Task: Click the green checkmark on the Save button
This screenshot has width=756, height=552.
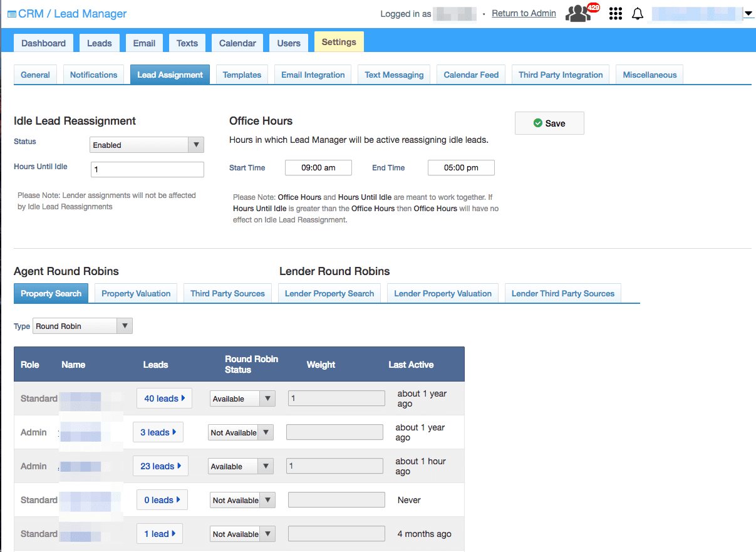Action: coord(537,123)
